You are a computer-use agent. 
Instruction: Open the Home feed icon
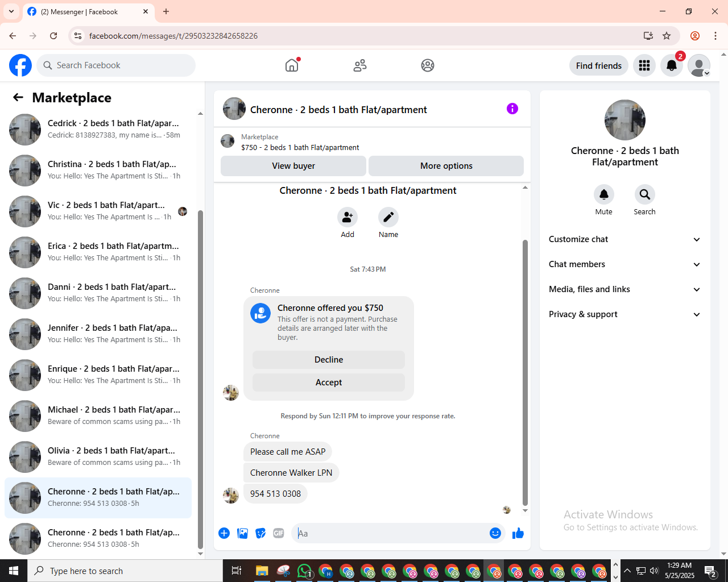point(292,65)
